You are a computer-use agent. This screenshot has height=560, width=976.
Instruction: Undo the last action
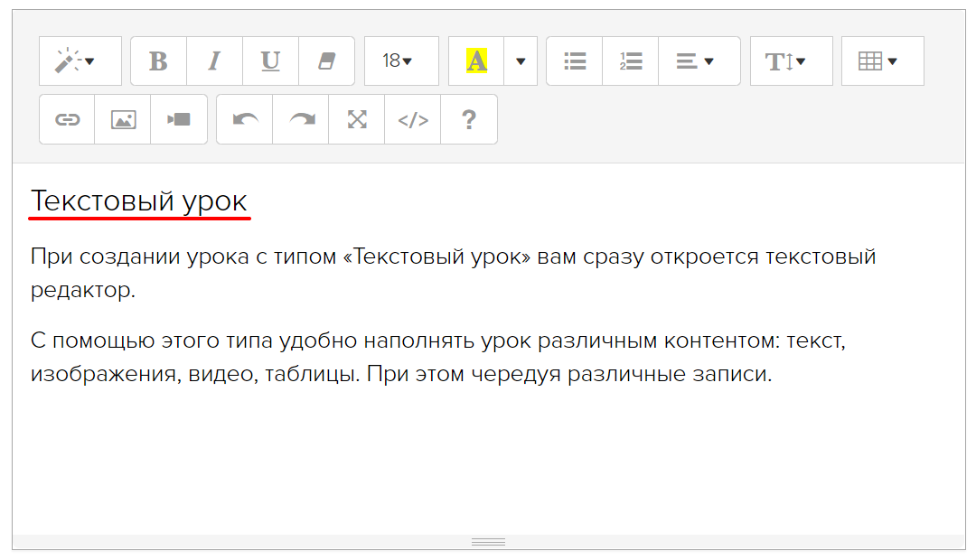244,119
